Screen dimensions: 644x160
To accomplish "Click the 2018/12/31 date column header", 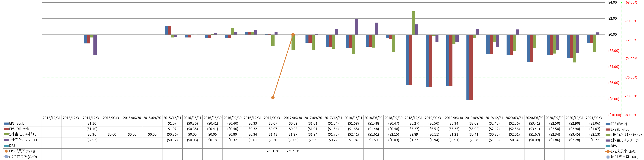I will pyautogui.click(x=413, y=118).
